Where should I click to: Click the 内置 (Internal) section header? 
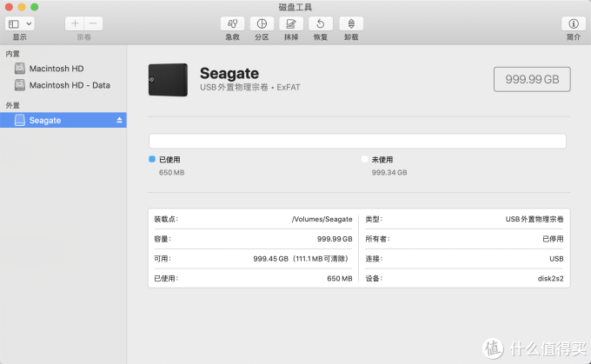(12, 54)
